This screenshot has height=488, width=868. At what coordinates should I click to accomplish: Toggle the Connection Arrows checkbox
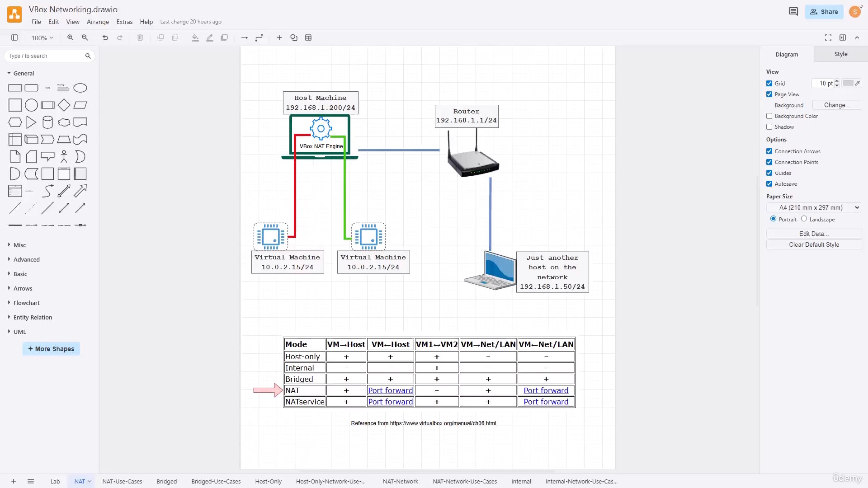tap(769, 151)
